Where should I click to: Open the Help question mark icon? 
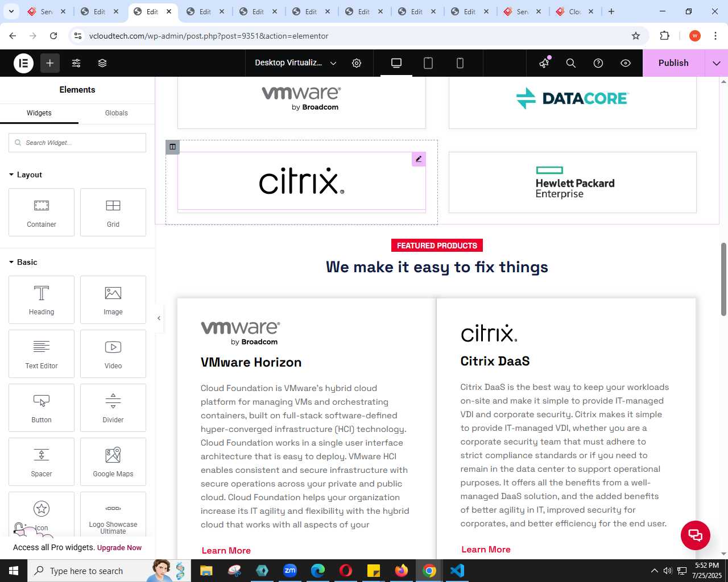[598, 63]
